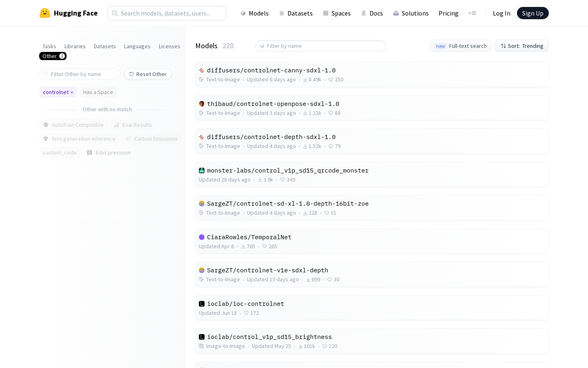Focus the main search models field
Image resolution: width=588 pixels, height=368 pixels.
[x=167, y=13]
